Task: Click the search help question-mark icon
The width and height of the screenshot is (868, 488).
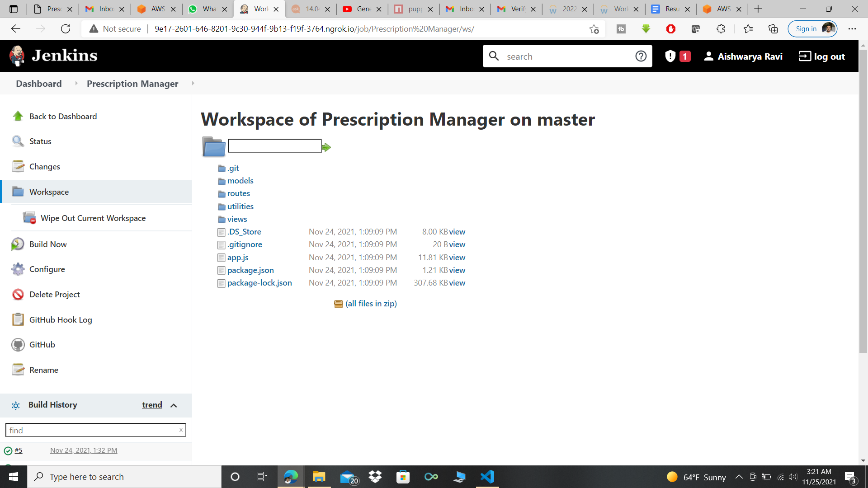Action: tap(641, 56)
